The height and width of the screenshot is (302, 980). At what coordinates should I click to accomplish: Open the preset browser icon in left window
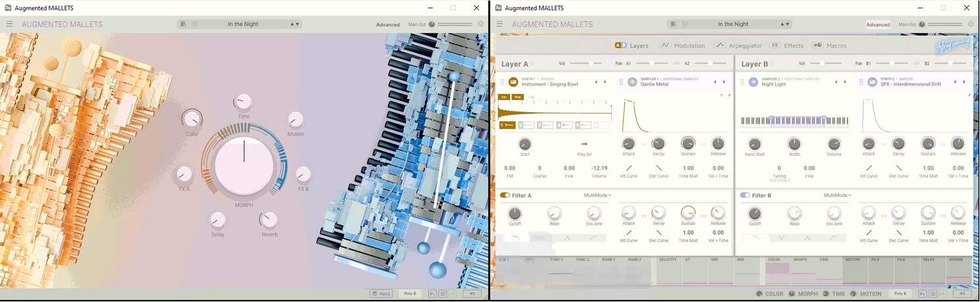coord(184,24)
